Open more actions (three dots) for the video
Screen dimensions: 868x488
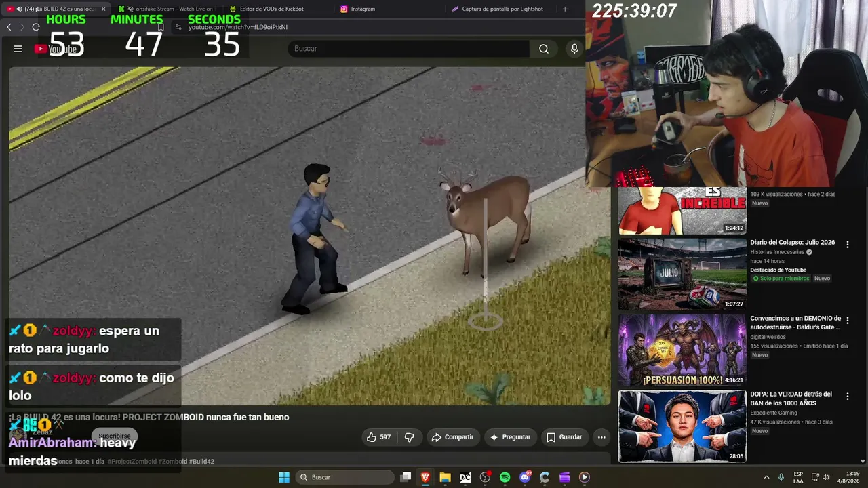pos(601,437)
